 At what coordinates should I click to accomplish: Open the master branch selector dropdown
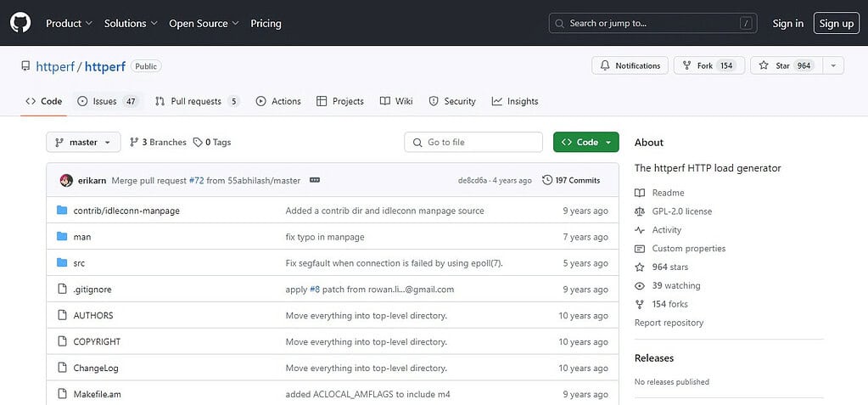[x=83, y=143]
